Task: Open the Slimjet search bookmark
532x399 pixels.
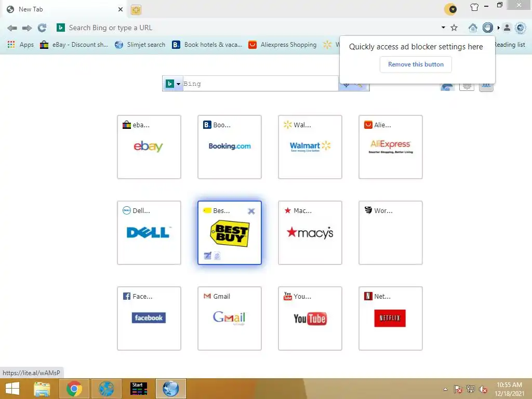Action: point(140,45)
